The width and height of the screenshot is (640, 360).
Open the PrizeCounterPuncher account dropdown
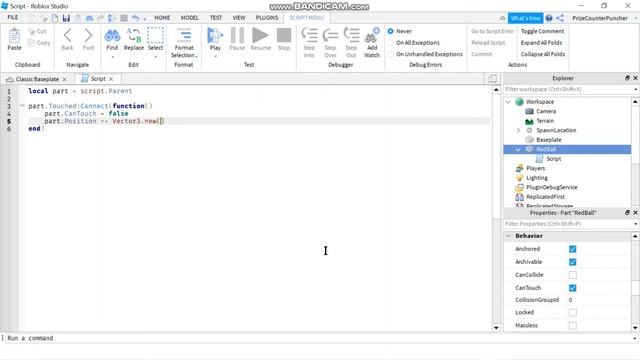click(636, 18)
